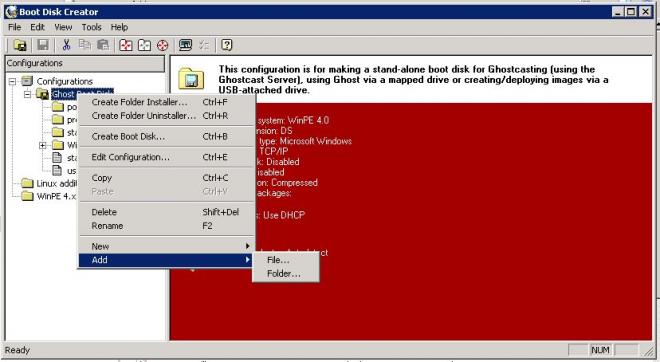Click the first red-marked folder toolbar icon
Screen dimensions: 660x362
tap(125, 45)
